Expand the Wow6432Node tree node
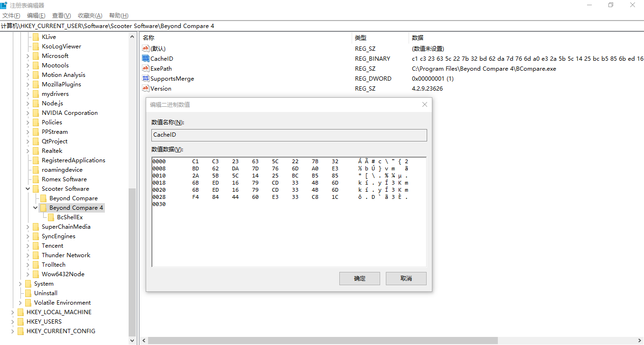Viewport: 644px width, 345px height. point(28,274)
